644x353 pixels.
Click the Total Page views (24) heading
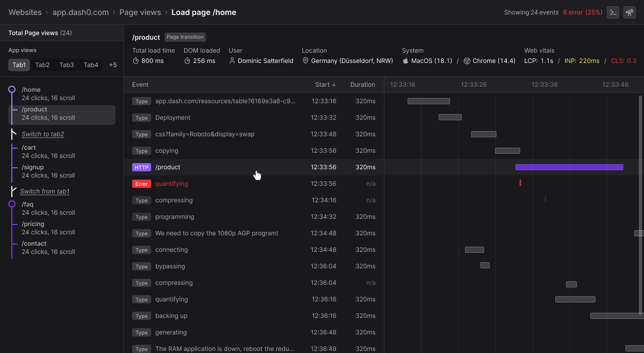[40, 33]
